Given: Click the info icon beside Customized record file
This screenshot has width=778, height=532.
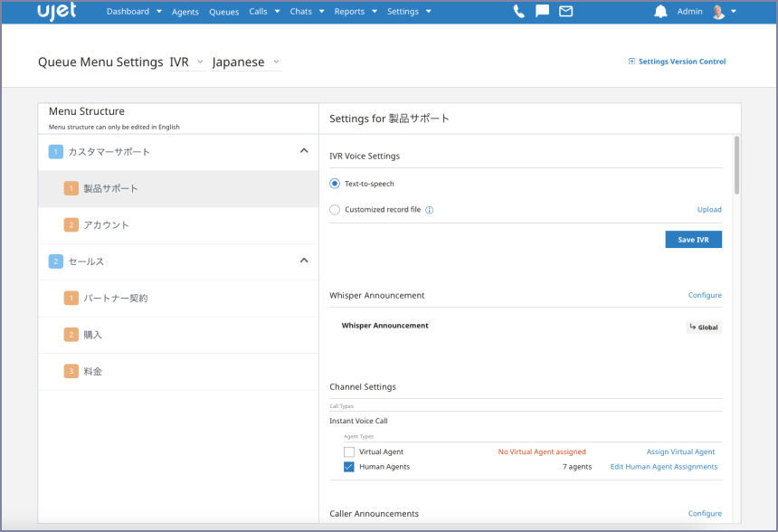Looking at the screenshot, I should (430, 210).
